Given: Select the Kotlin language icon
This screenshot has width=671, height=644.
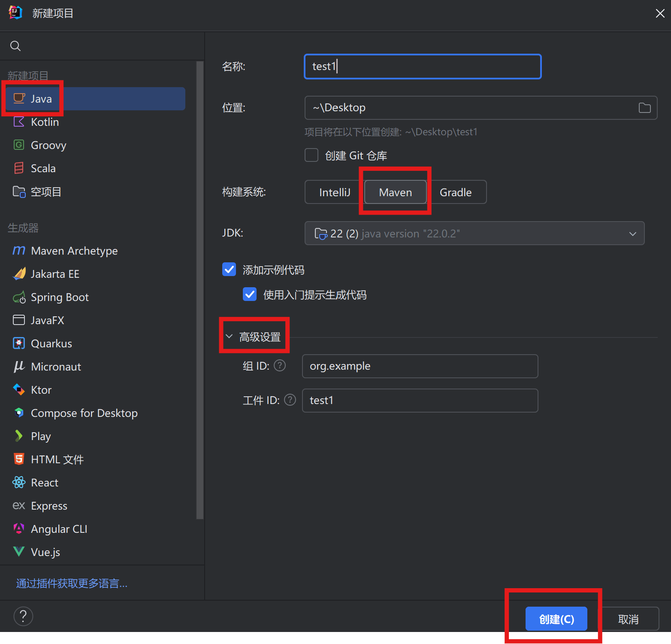Looking at the screenshot, I should [19, 122].
